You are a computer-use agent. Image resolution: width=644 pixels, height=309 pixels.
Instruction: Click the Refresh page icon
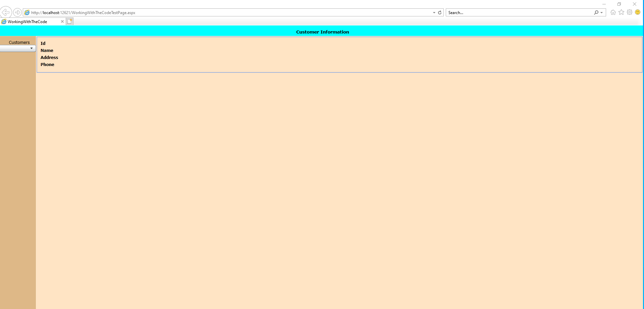(440, 12)
